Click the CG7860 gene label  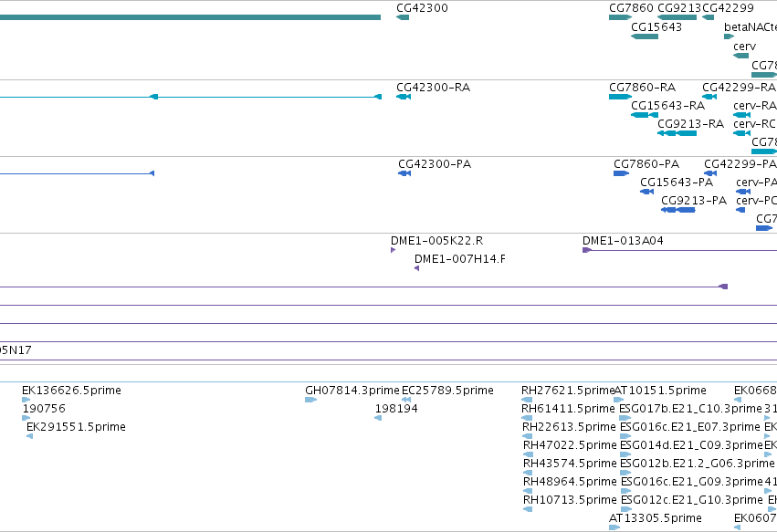631,8
